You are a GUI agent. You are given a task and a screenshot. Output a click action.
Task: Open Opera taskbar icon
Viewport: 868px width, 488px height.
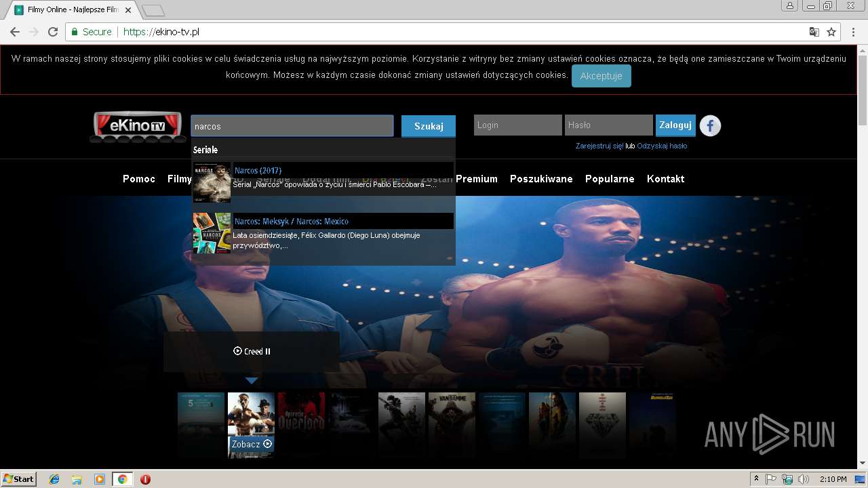coord(145,479)
